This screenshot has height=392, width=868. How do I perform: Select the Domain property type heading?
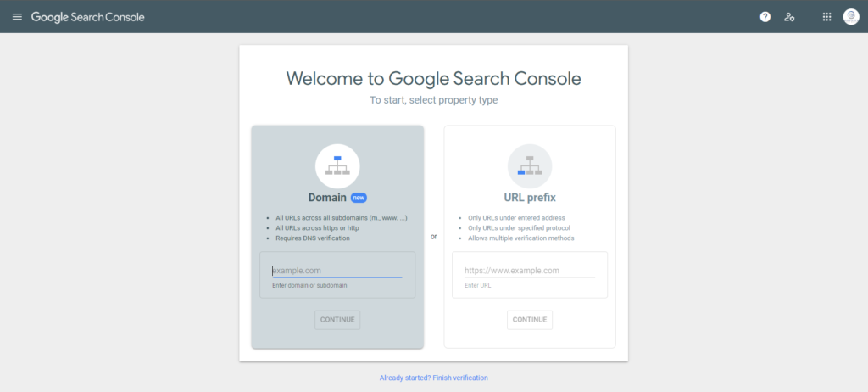pos(328,198)
